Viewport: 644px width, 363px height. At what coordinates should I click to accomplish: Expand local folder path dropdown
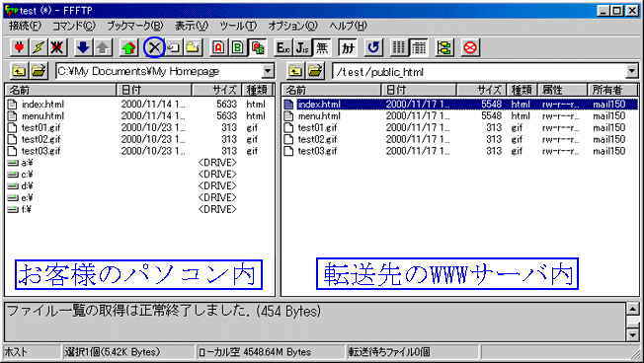[268, 71]
